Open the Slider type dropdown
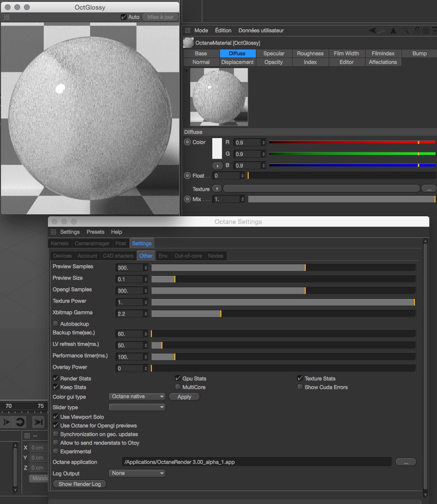 coord(137,407)
